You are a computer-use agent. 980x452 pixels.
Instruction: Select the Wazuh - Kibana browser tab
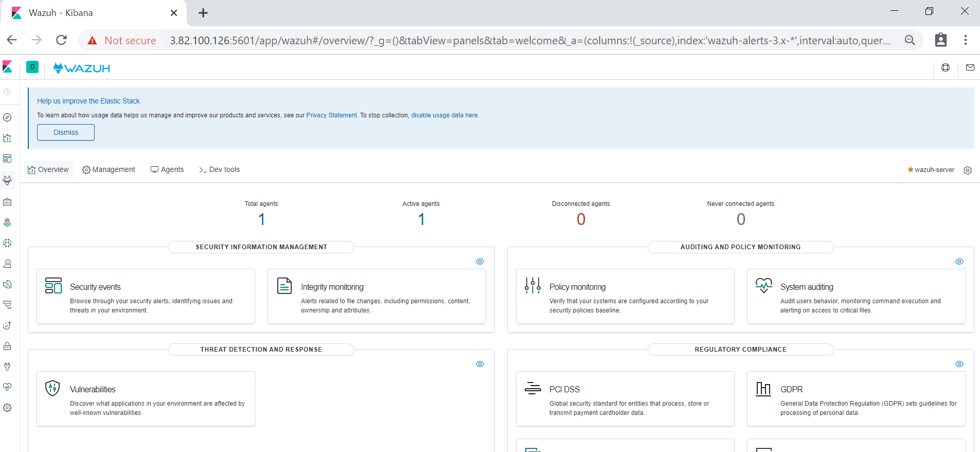pyautogui.click(x=94, y=13)
